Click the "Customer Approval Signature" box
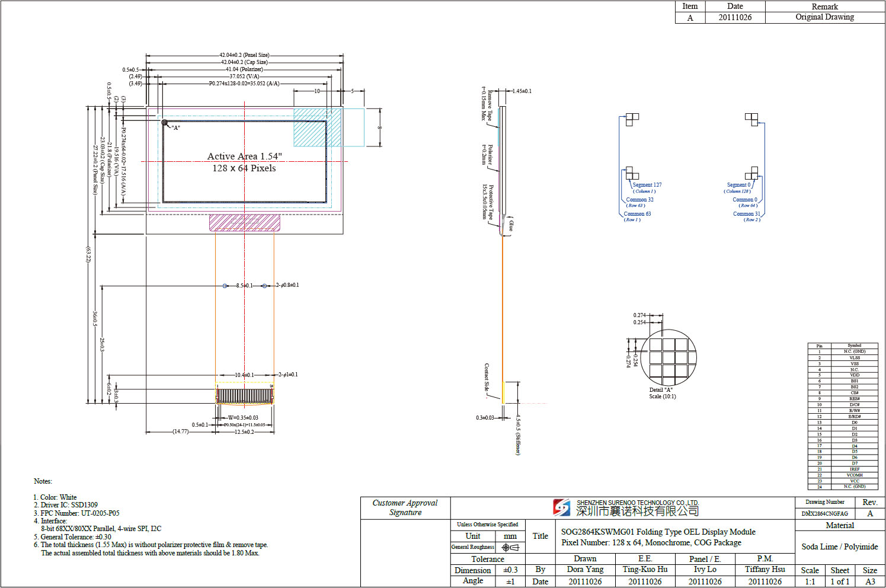This screenshot has width=886, height=588. click(405, 508)
